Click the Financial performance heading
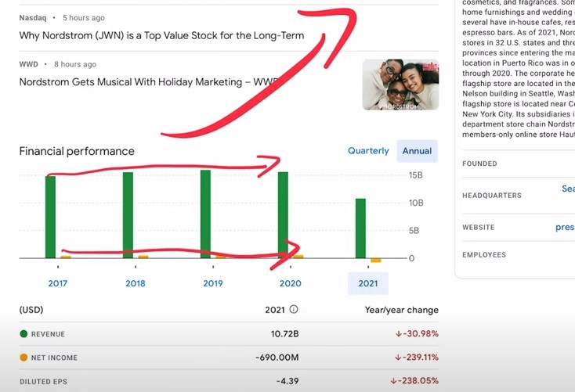 [77, 151]
